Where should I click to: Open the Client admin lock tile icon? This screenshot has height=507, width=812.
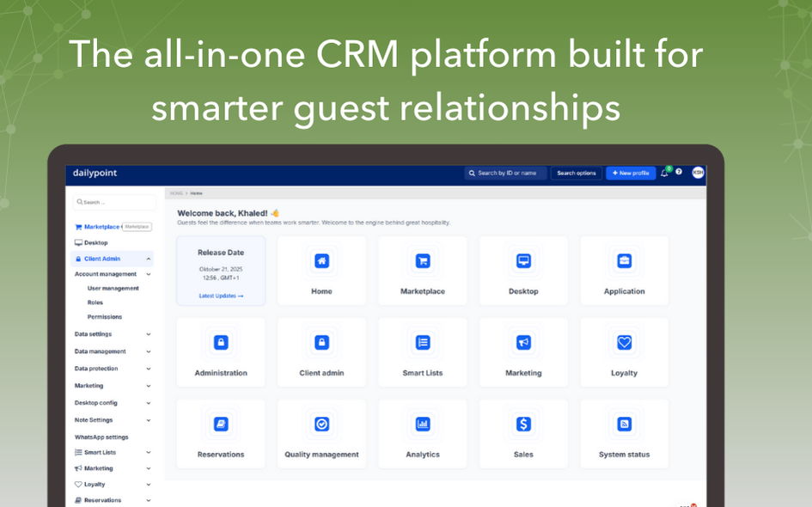coord(321,342)
